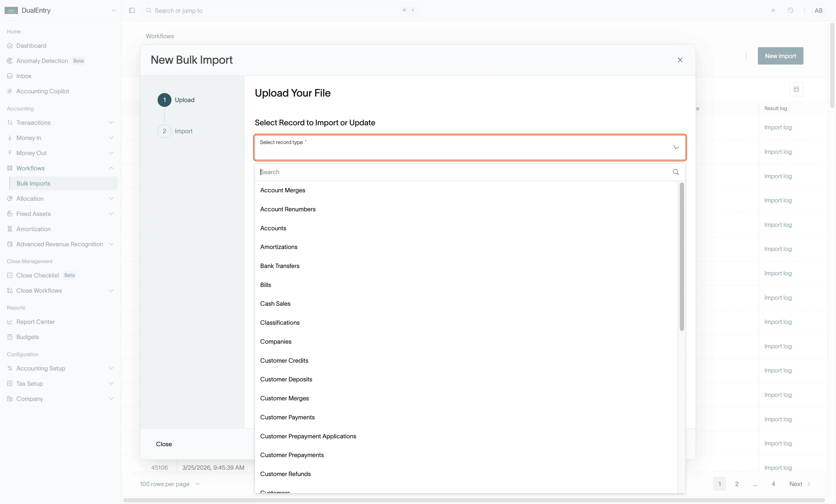836x504 pixels.
Task: Open the history clock icon
Action: 790,11
